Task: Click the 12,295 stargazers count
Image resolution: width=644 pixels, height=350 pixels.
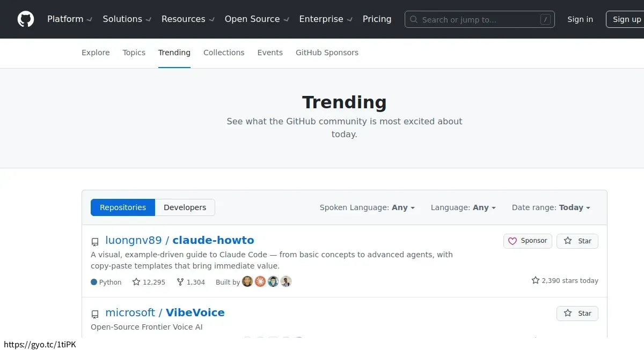Action: click(153, 282)
